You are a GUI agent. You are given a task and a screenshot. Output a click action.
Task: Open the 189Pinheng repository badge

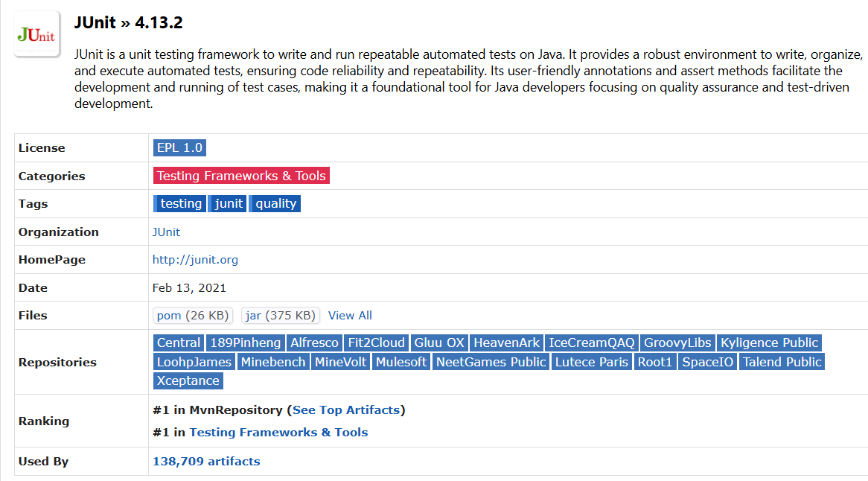pos(245,343)
